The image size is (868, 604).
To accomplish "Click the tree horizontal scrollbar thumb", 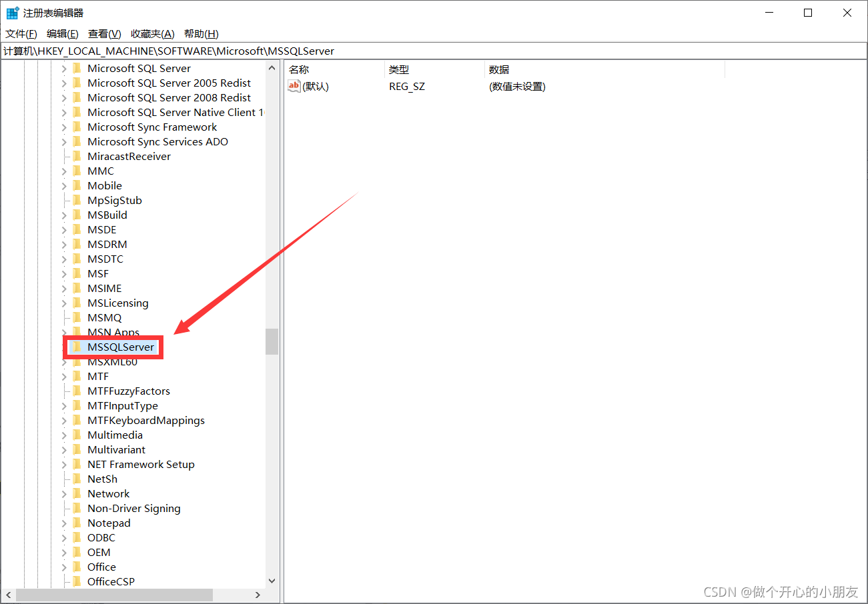I will [114, 595].
